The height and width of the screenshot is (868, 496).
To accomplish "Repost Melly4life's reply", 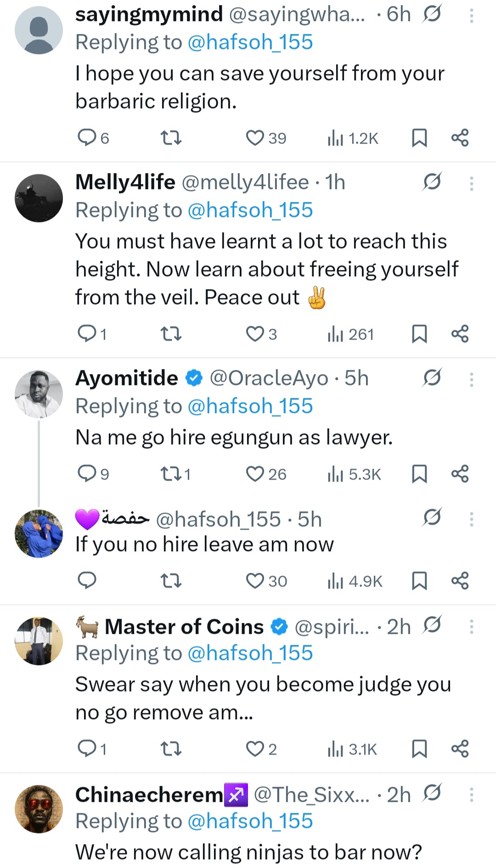I will (171, 334).
